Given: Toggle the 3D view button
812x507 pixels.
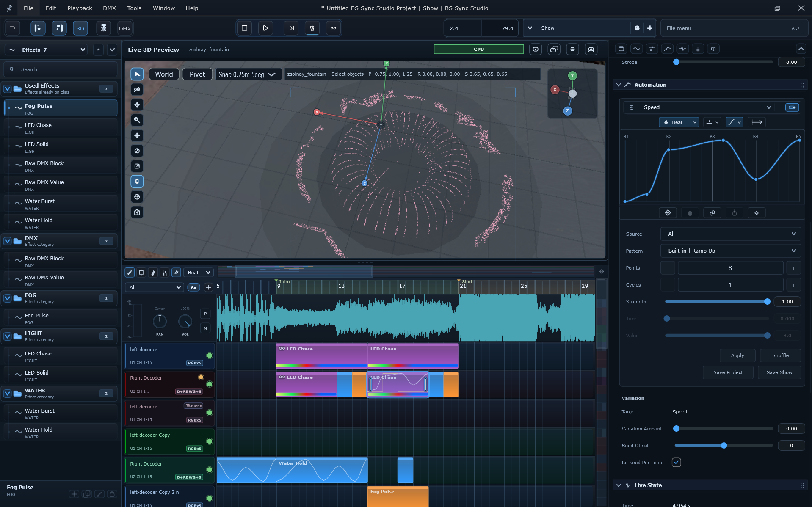Looking at the screenshot, I should point(80,28).
